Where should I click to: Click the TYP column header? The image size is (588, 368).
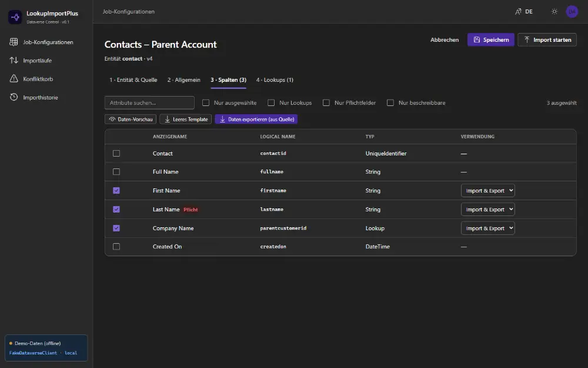pos(370,137)
